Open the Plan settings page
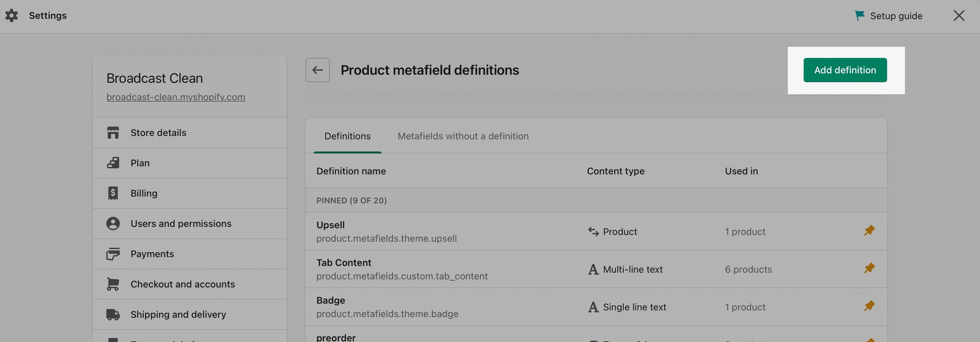 tap(140, 163)
